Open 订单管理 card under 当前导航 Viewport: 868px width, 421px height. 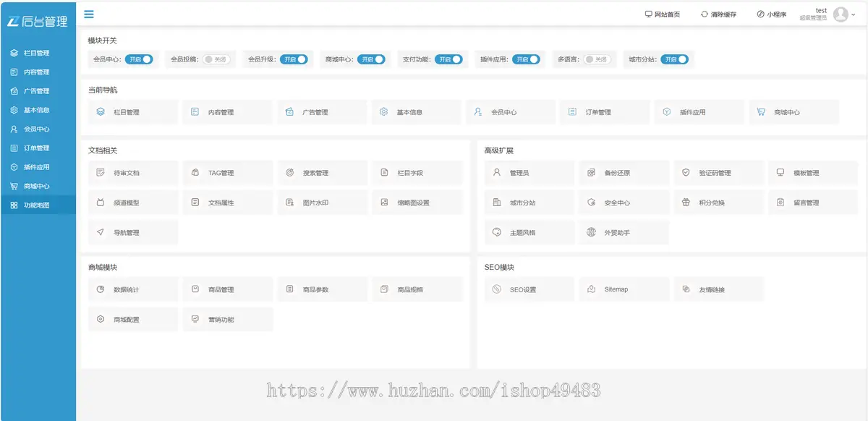click(605, 112)
